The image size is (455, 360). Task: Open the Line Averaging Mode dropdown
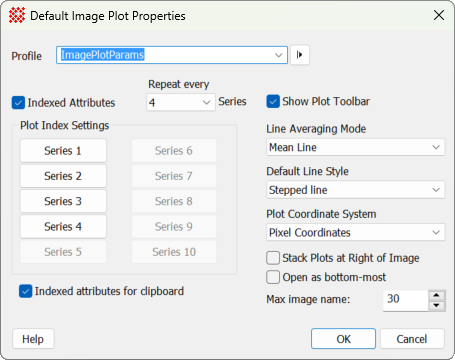(x=355, y=147)
